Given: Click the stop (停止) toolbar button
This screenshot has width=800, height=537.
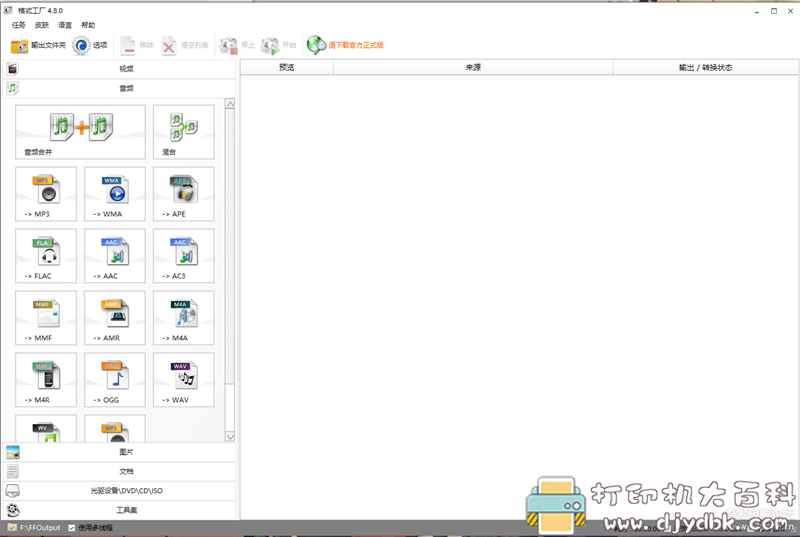Looking at the screenshot, I should [x=237, y=45].
